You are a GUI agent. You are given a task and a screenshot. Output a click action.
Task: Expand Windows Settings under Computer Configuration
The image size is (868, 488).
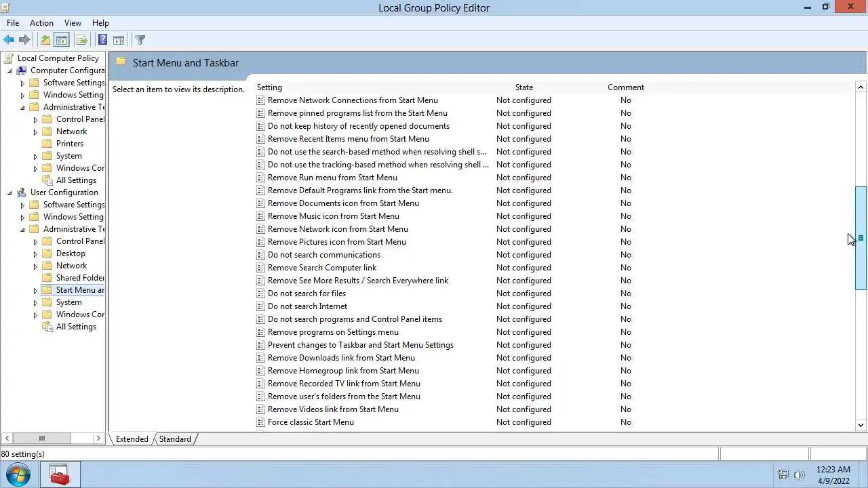point(22,95)
